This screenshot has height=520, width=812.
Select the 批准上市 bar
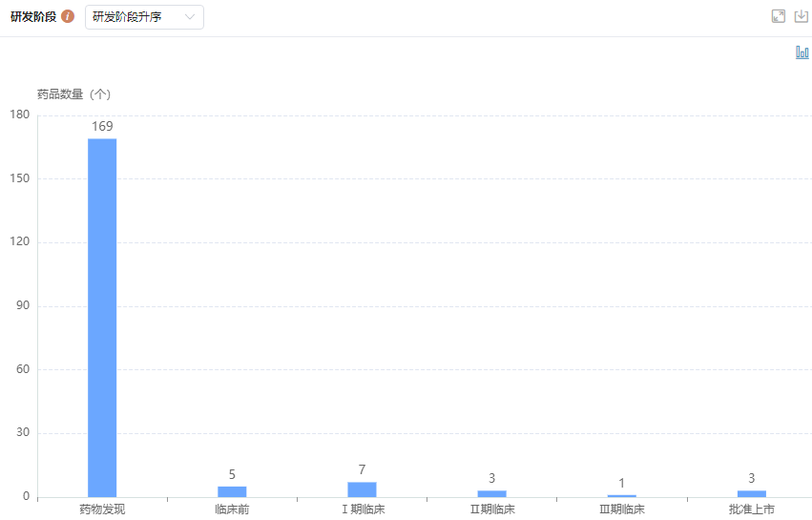[751, 493]
